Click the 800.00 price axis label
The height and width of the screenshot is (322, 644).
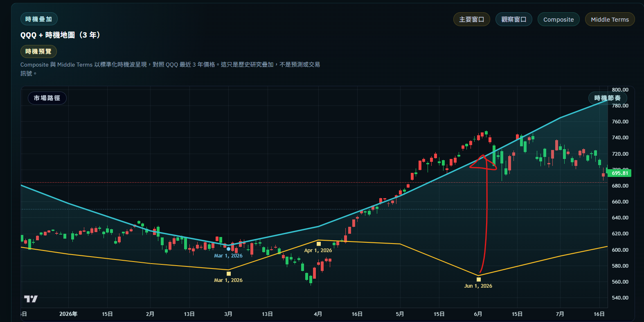click(620, 90)
